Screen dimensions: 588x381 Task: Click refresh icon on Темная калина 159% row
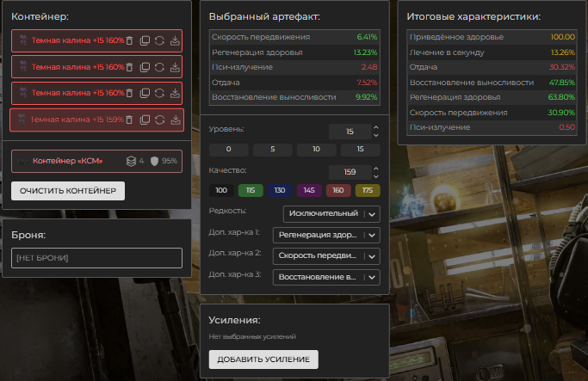pyautogui.click(x=158, y=120)
